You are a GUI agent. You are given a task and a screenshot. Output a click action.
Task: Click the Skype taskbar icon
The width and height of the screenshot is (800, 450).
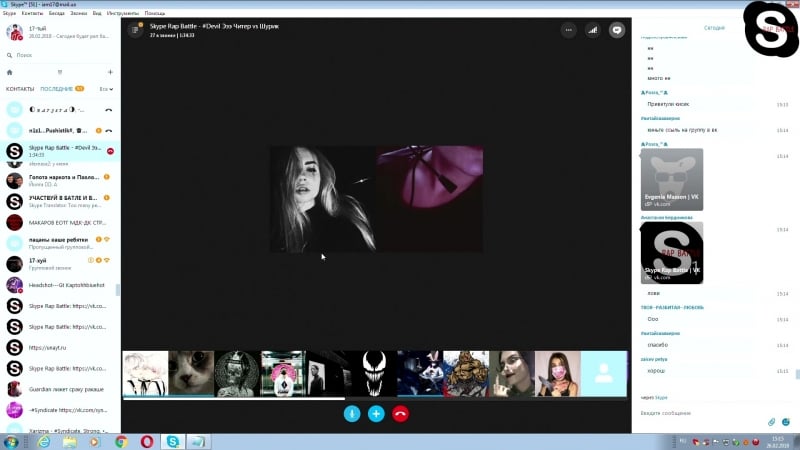point(172,442)
